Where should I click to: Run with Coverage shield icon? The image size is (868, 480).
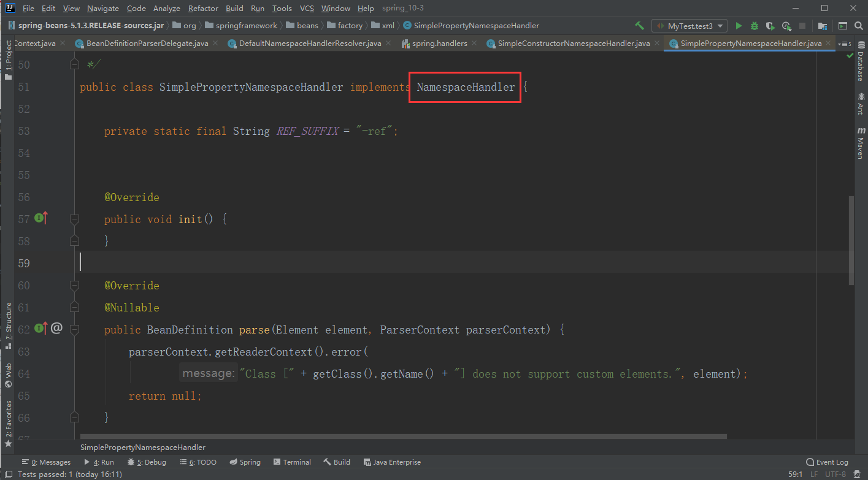tap(770, 26)
